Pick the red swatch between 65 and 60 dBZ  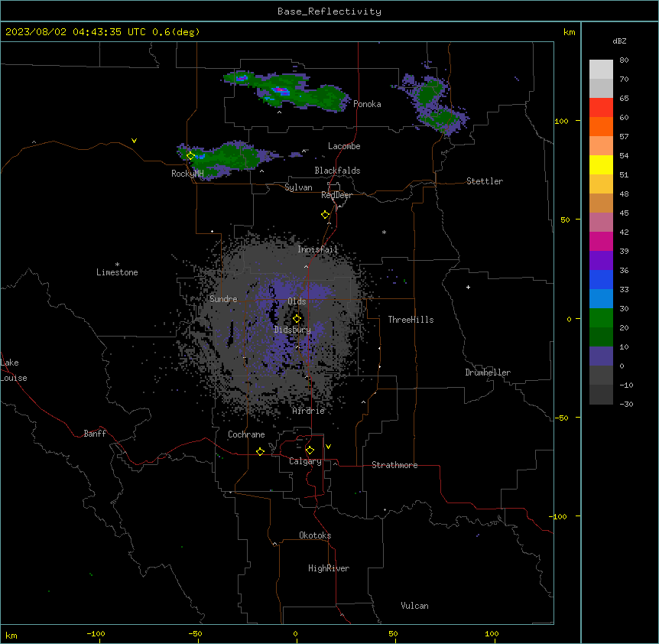(601, 108)
